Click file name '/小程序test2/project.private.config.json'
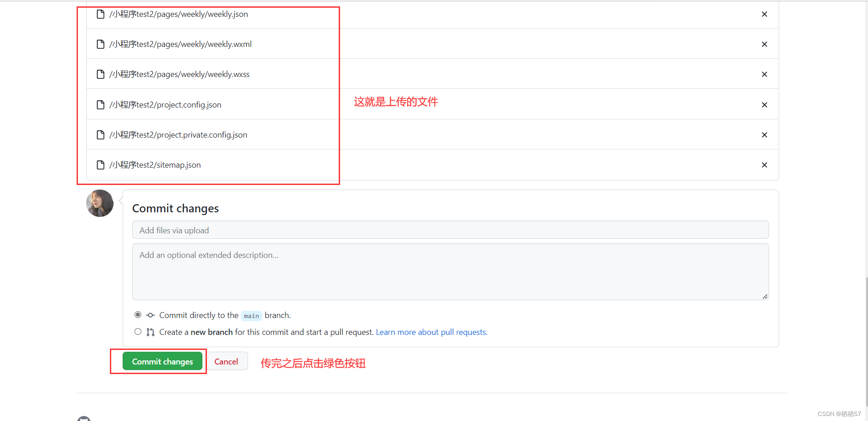The height and width of the screenshot is (421, 868). pyautogui.click(x=178, y=135)
